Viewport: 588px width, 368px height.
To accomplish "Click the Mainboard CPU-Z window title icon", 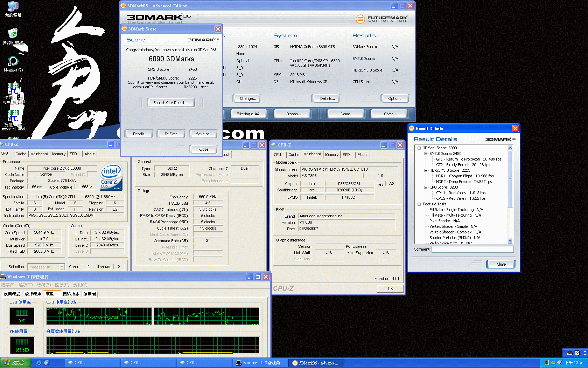I will (274, 145).
